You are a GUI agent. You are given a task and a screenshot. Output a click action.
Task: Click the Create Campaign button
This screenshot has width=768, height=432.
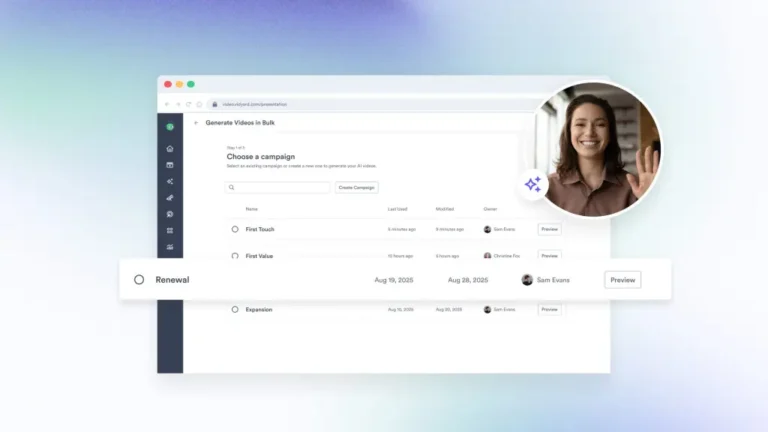(x=357, y=187)
